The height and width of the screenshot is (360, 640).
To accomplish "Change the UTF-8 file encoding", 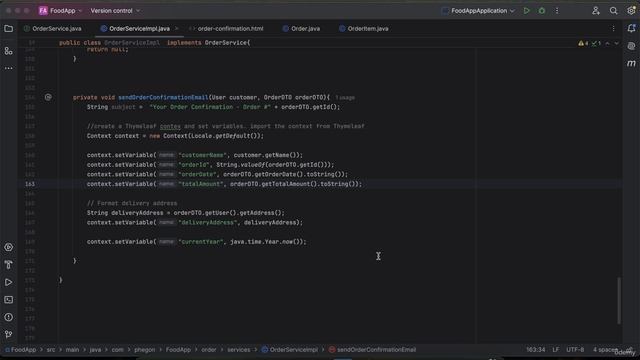I will pos(575,349).
